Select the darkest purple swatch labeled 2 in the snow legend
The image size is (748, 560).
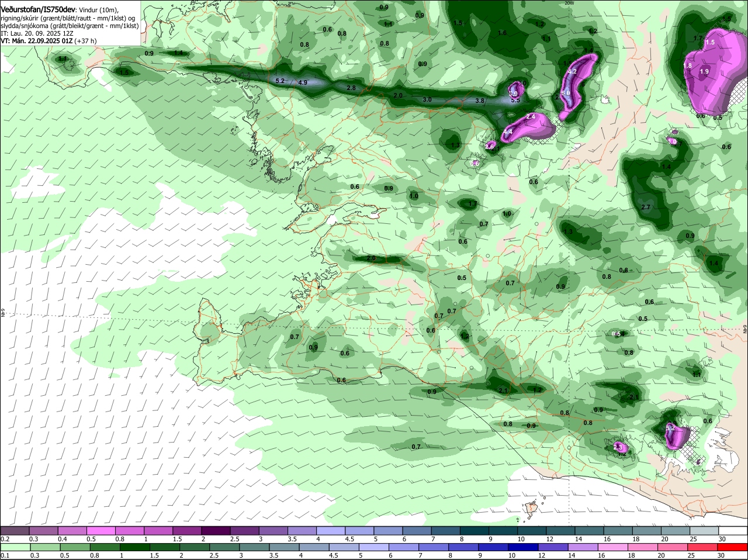215,530
